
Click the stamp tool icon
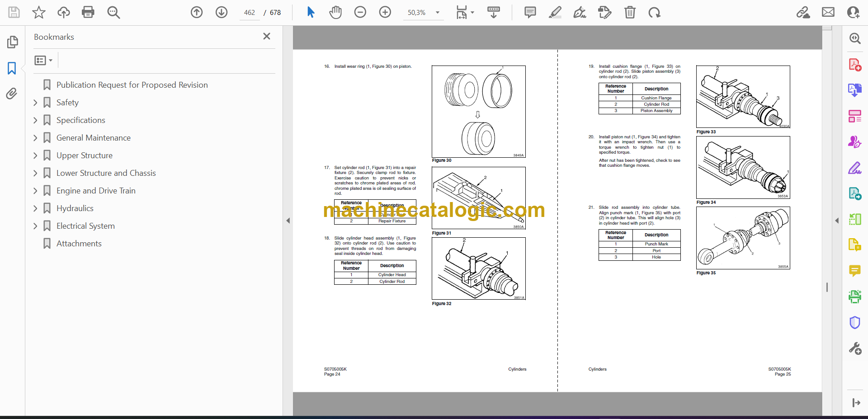coord(604,12)
